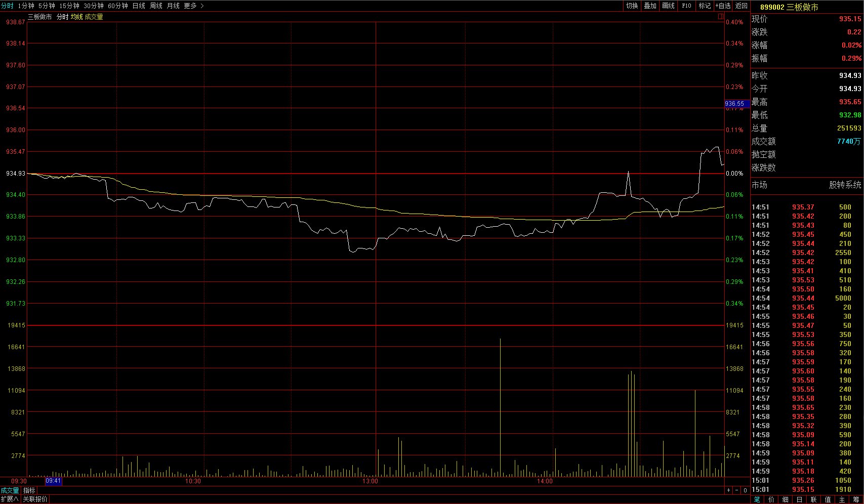Click the 返回 back button
The height and width of the screenshot is (504, 864).
741,6
